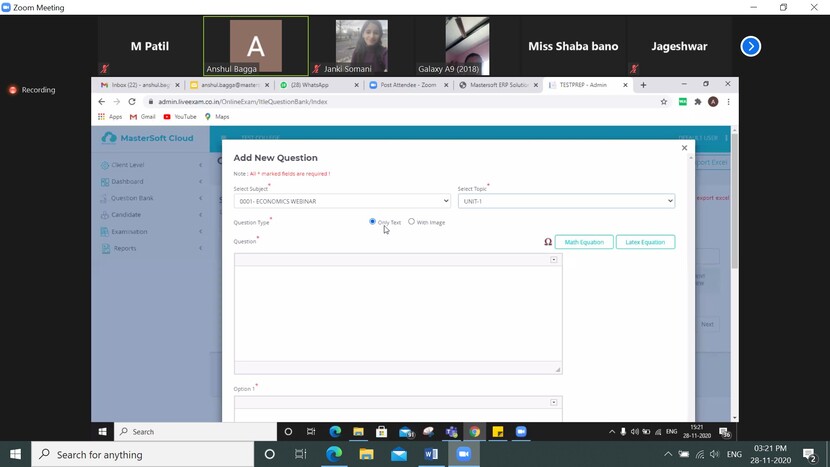
Task: Click the browser reload icon
Action: [x=132, y=102]
